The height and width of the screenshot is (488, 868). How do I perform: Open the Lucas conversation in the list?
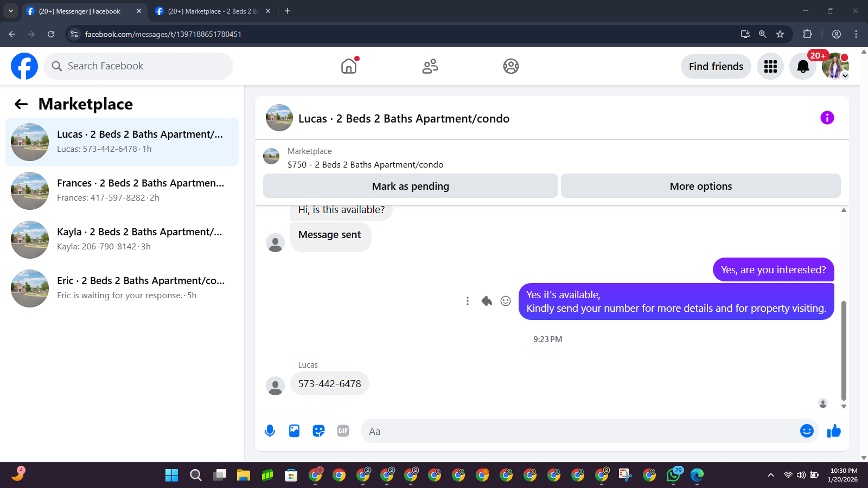122,142
